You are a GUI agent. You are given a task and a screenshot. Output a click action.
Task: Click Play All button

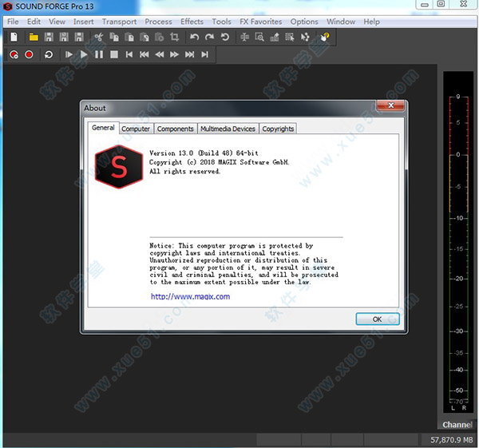pyautogui.click(x=69, y=54)
